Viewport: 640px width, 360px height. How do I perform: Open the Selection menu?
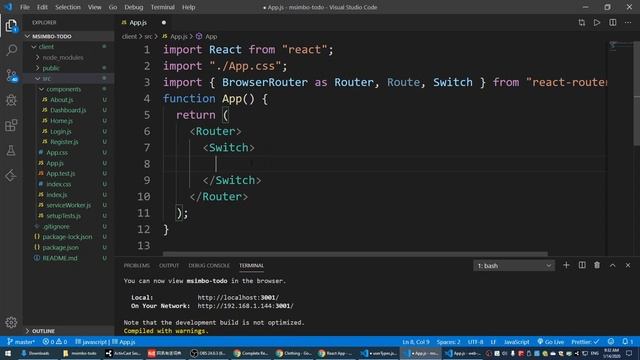click(x=68, y=7)
